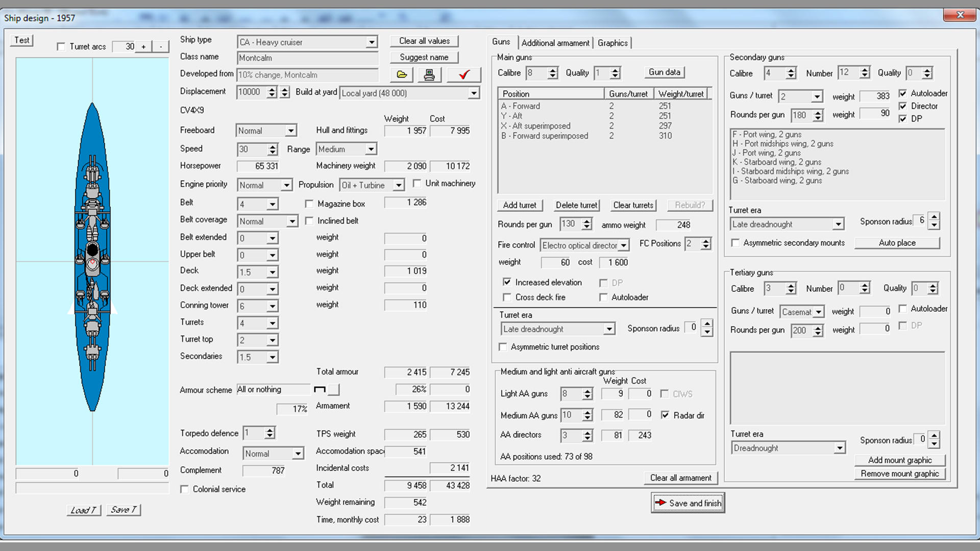Click the armour scheme diagram icon
Viewport: 980px width, 551px height.
click(320, 390)
